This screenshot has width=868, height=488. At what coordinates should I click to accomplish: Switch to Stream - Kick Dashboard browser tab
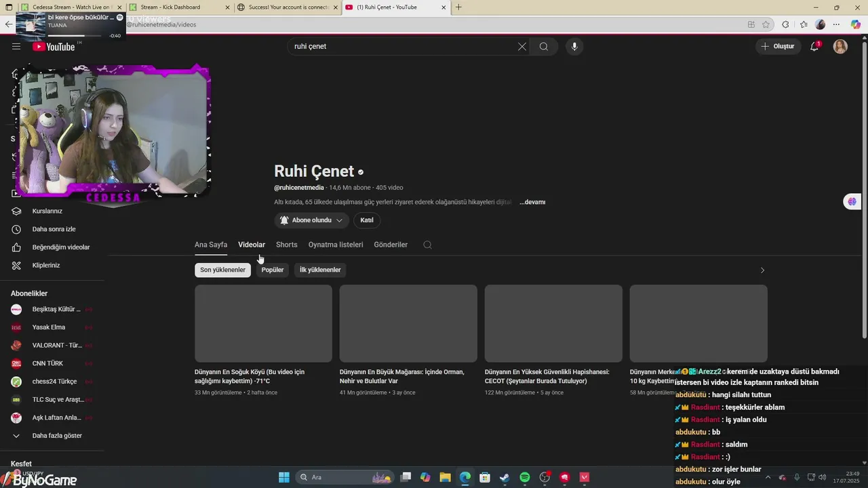pos(179,7)
